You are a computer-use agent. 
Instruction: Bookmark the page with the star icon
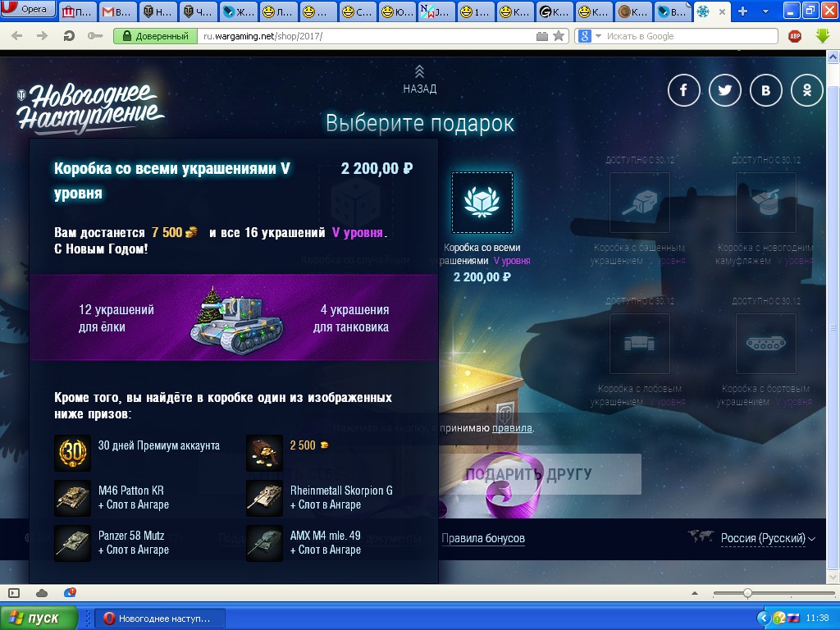click(559, 36)
